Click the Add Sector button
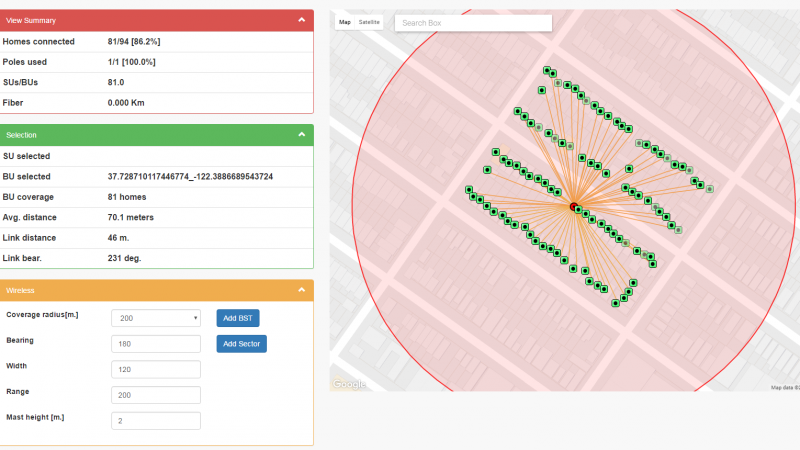 [242, 344]
